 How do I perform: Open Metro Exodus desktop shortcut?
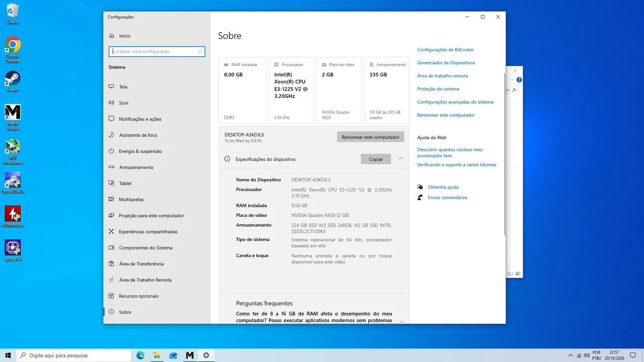pos(13,118)
